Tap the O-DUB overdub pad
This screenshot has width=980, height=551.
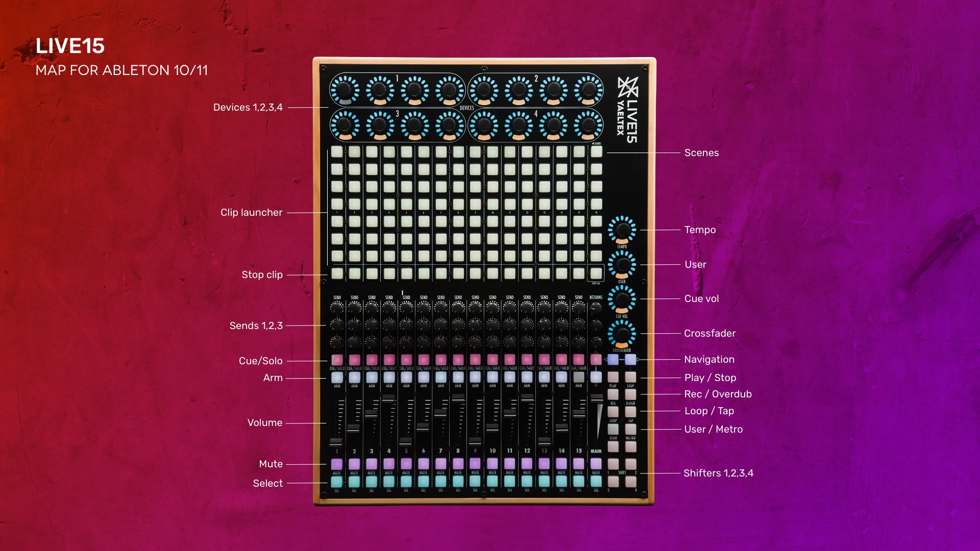[x=630, y=394]
